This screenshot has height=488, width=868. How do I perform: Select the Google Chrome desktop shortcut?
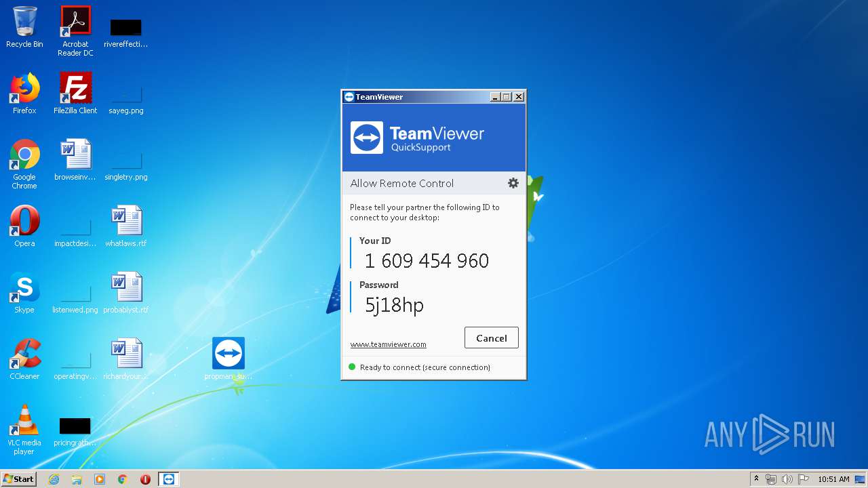tap(24, 164)
